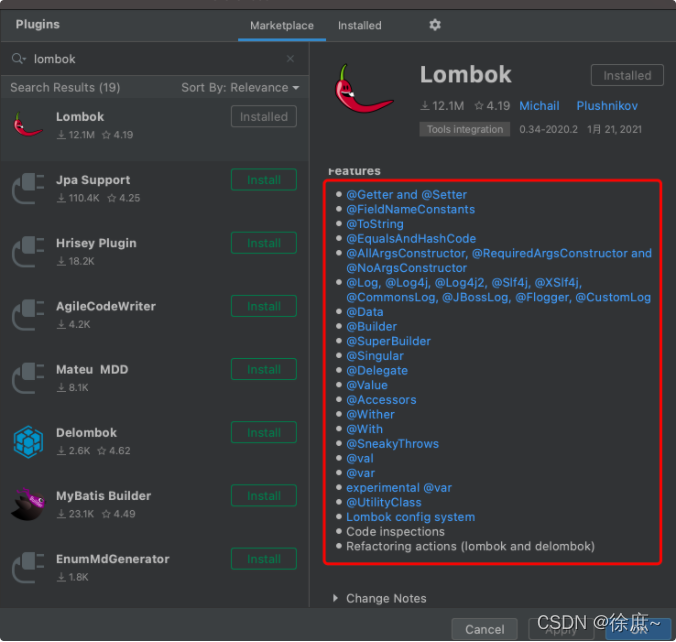676x642 pixels.
Task: Click the MyBatis Builder bird icon
Action: pos(28,504)
